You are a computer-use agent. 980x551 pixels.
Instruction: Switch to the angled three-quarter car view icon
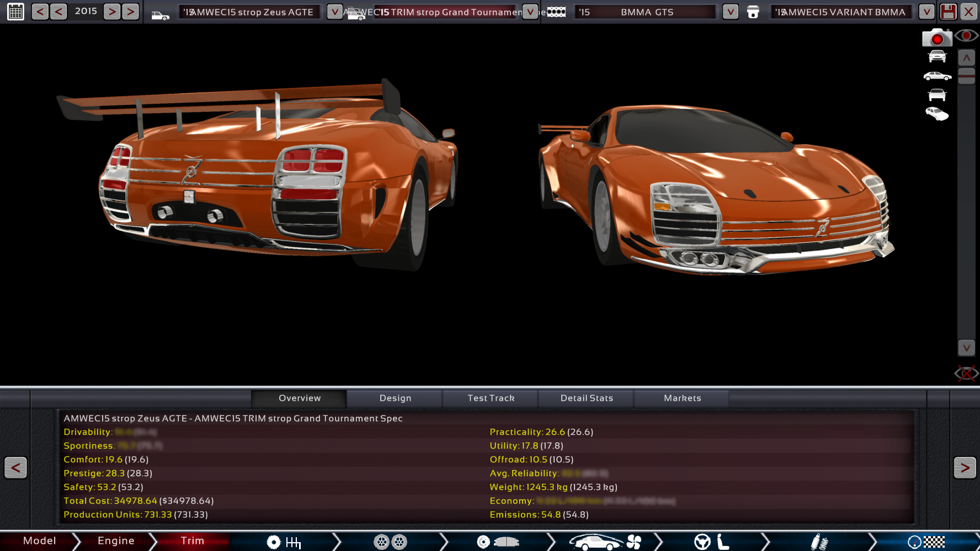[x=937, y=114]
